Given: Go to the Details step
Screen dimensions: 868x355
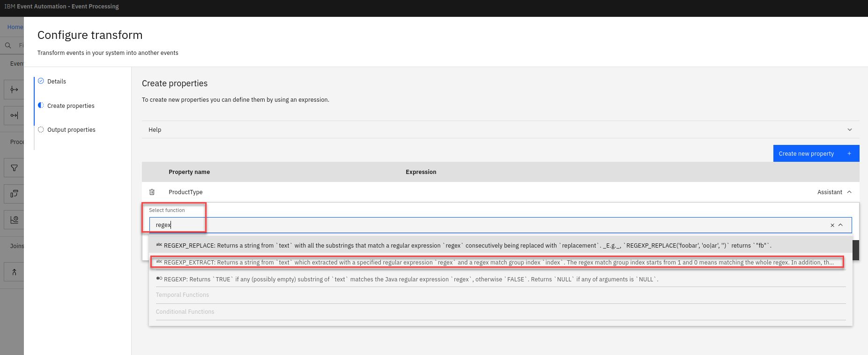Looking at the screenshot, I should click(x=57, y=82).
